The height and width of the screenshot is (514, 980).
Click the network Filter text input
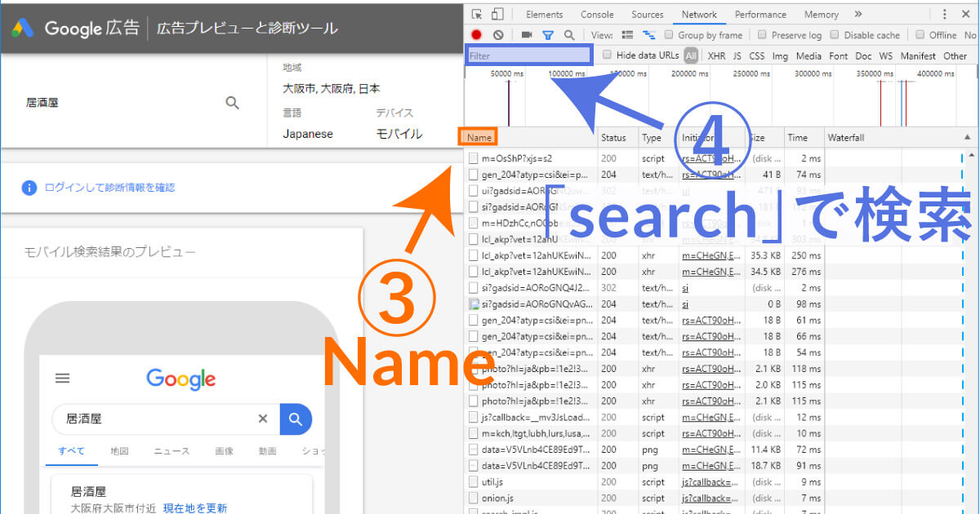point(528,56)
